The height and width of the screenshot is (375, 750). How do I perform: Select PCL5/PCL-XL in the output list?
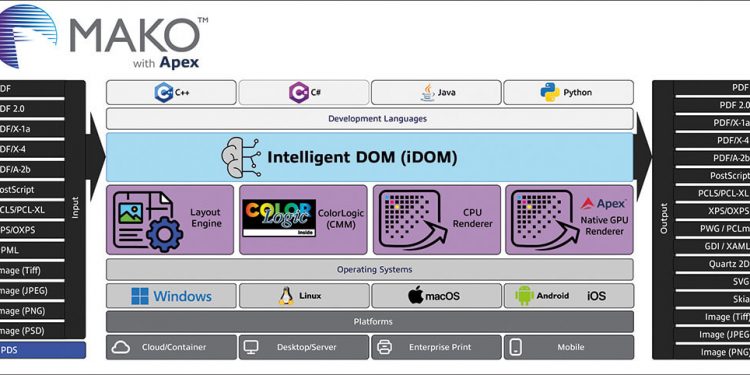[x=712, y=193]
